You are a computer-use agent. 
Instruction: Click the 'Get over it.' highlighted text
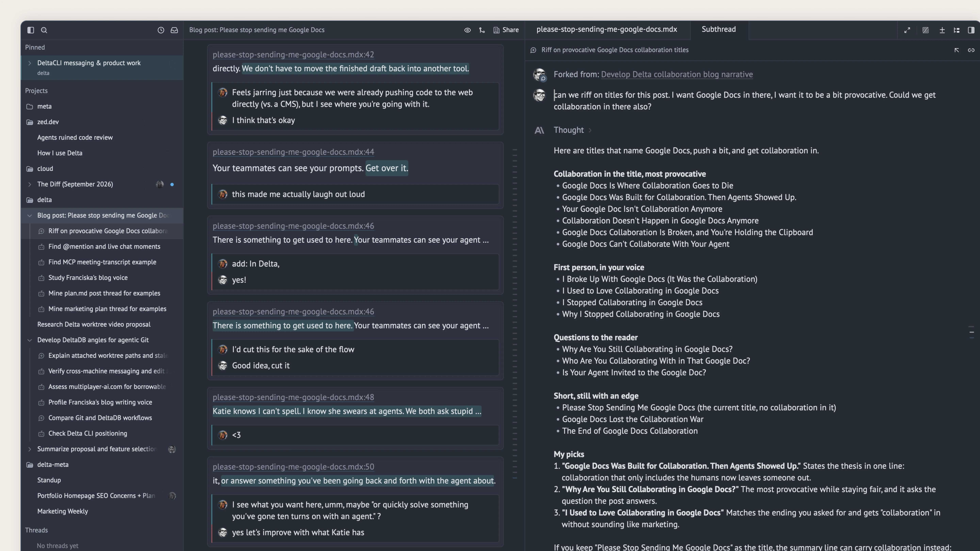[x=387, y=168]
